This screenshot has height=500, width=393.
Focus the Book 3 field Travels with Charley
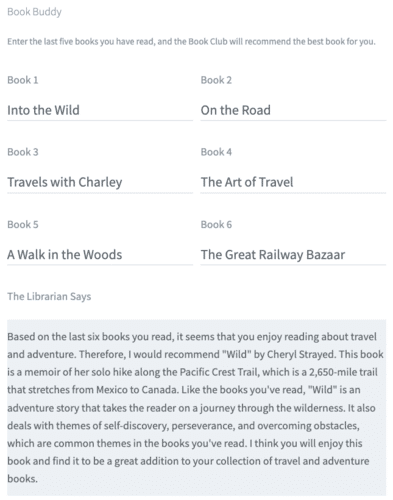[x=100, y=182]
